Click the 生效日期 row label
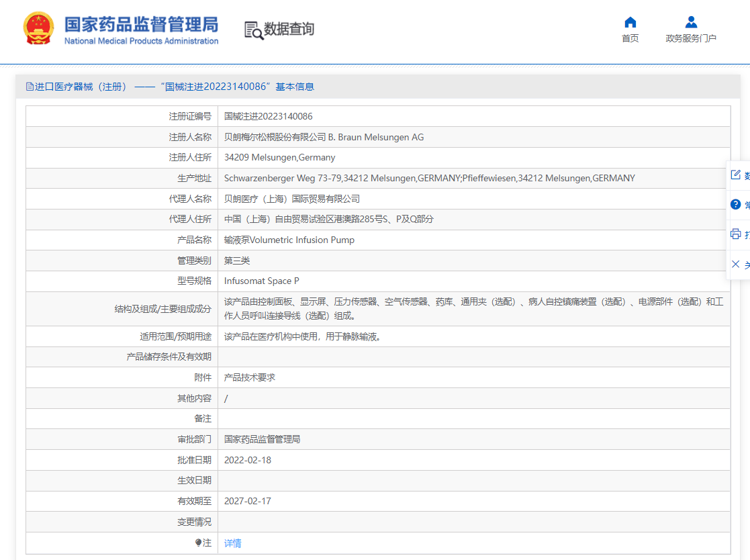 click(x=194, y=481)
